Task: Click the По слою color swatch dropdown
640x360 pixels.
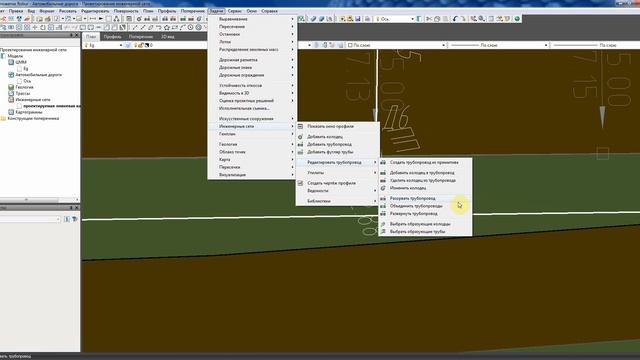Action: [396, 45]
